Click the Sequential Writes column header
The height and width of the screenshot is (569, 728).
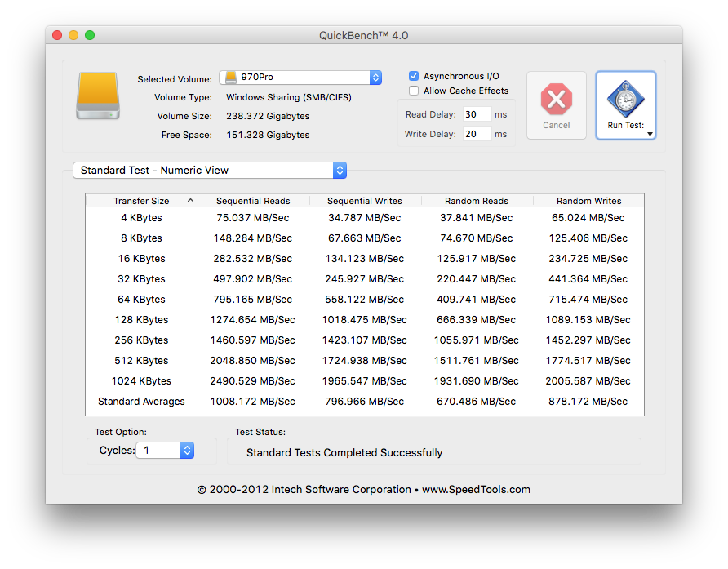pyautogui.click(x=365, y=201)
